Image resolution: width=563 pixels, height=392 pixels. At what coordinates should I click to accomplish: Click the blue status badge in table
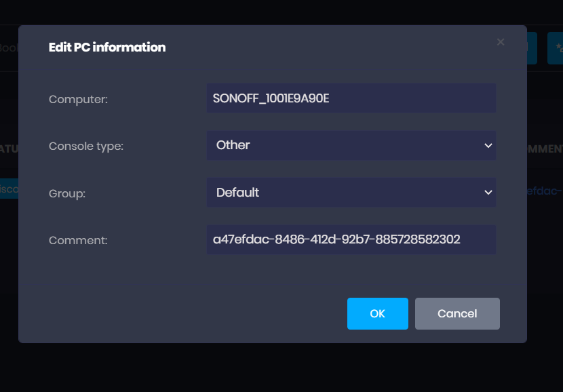point(9,191)
